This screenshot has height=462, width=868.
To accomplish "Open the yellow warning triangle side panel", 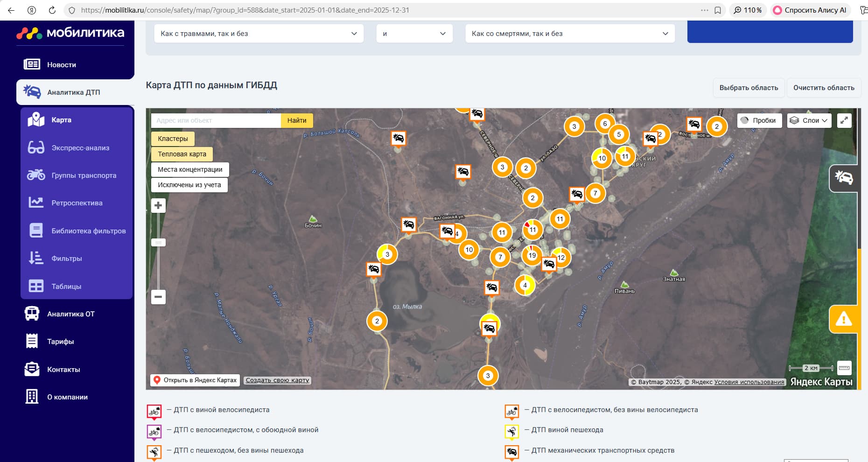I will pyautogui.click(x=843, y=320).
